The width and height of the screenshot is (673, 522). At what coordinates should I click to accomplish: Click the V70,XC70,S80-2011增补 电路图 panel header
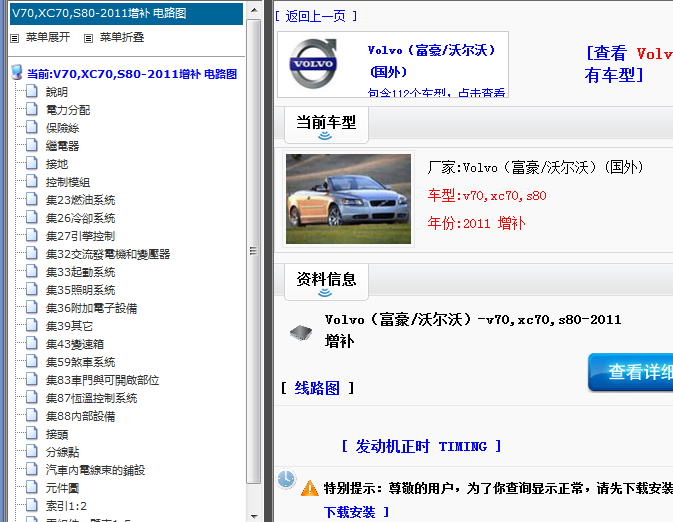click(126, 13)
